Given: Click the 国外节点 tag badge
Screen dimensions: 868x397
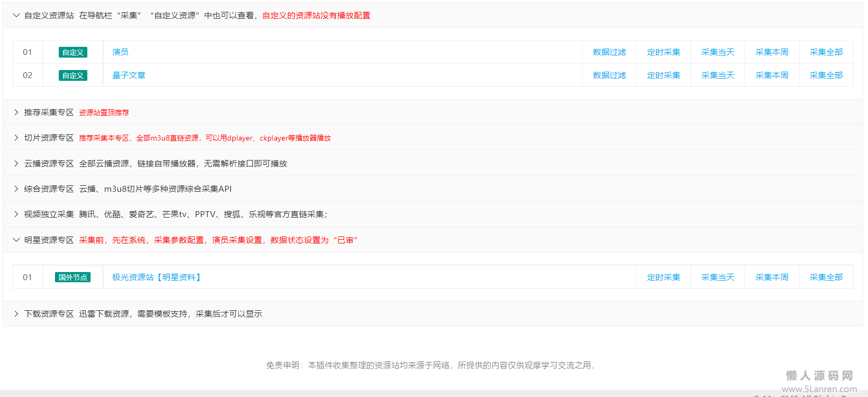Looking at the screenshot, I should (73, 277).
